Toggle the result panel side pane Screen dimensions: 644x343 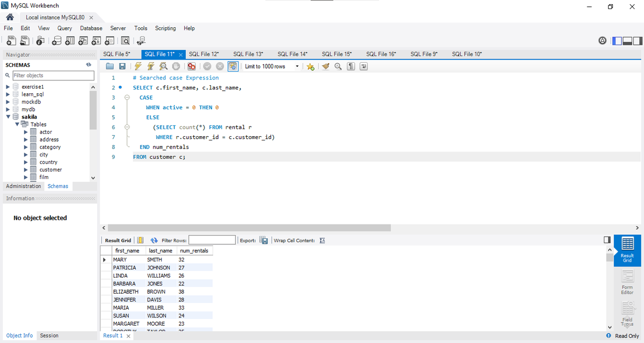tap(607, 240)
